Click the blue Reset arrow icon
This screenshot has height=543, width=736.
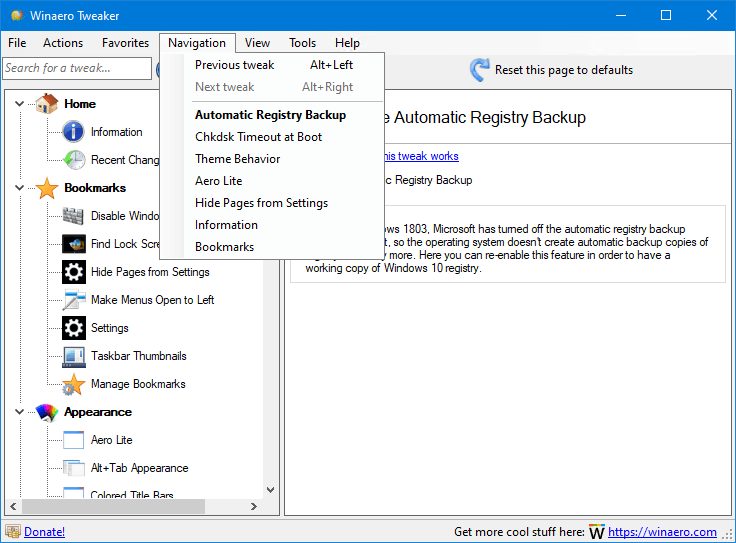(480, 69)
